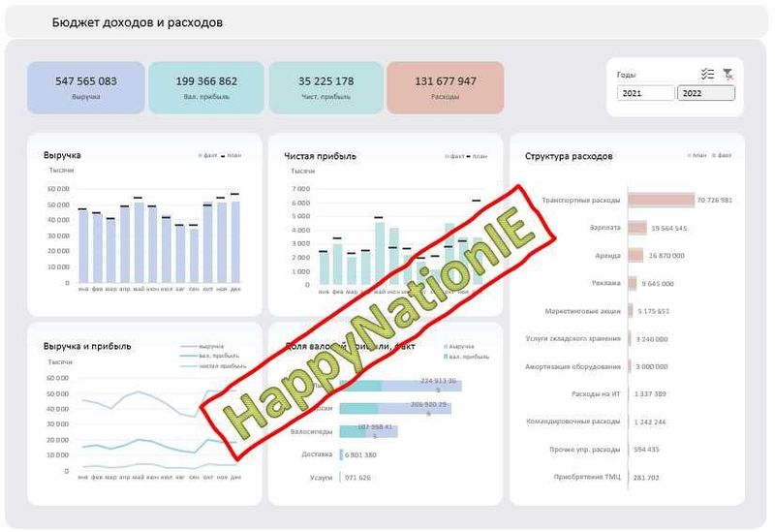Click the 7 000 axis label in Чистая прибыль

click(301, 189)
